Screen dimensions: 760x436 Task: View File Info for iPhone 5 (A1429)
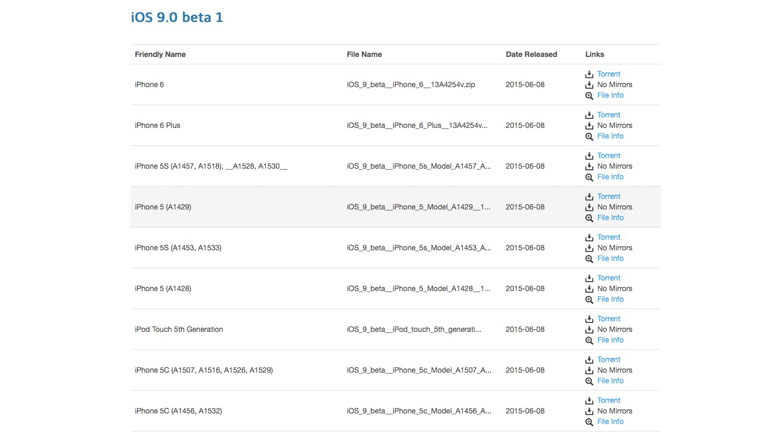point(610,218)
